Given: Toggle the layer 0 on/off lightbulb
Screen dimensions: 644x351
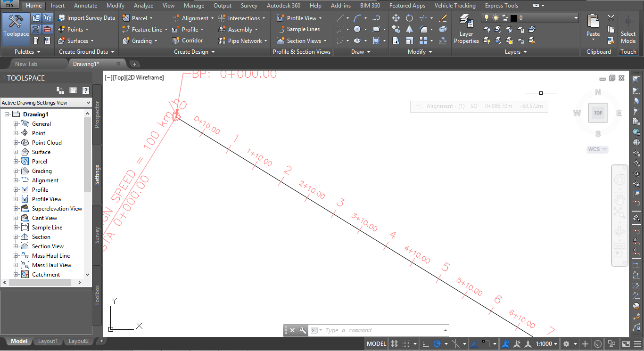Looking at the screenshot, I should click(487, 18).
